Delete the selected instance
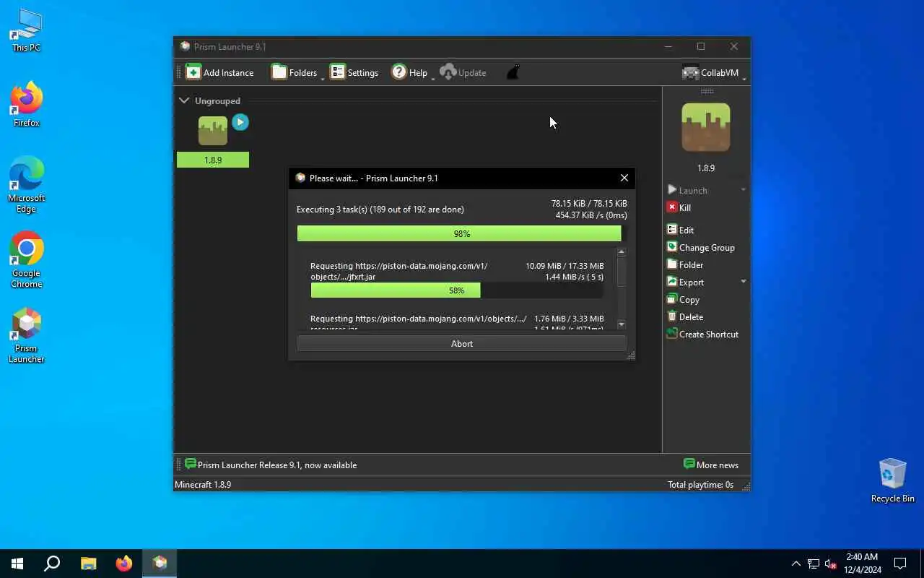The height and width of the screenshot is (578, 924). pos(685,316)
